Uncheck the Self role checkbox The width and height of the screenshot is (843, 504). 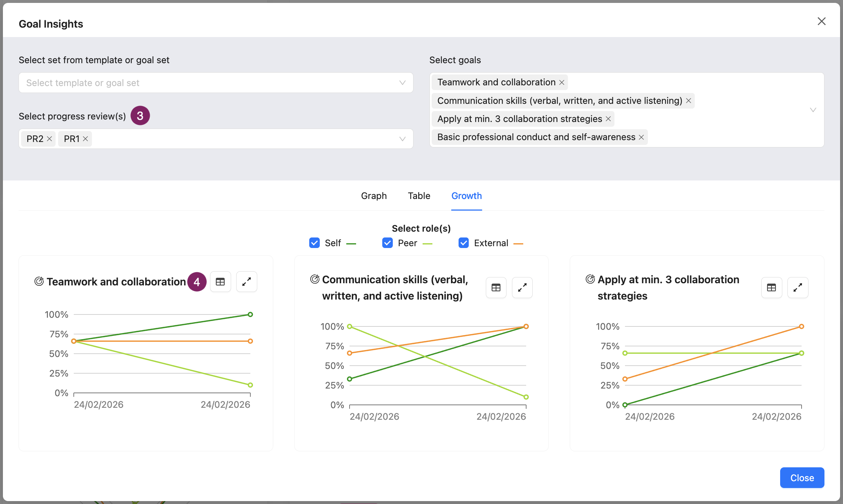click(x=314, y=243)
